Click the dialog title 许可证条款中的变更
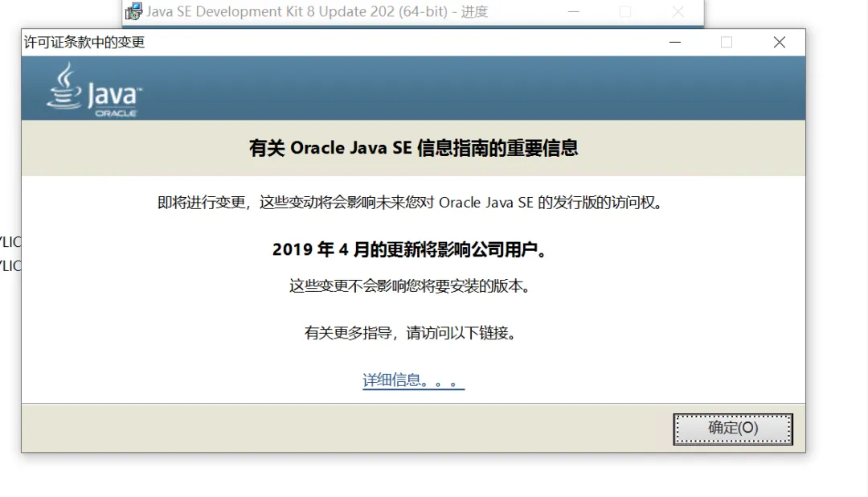 pos(84,43)
